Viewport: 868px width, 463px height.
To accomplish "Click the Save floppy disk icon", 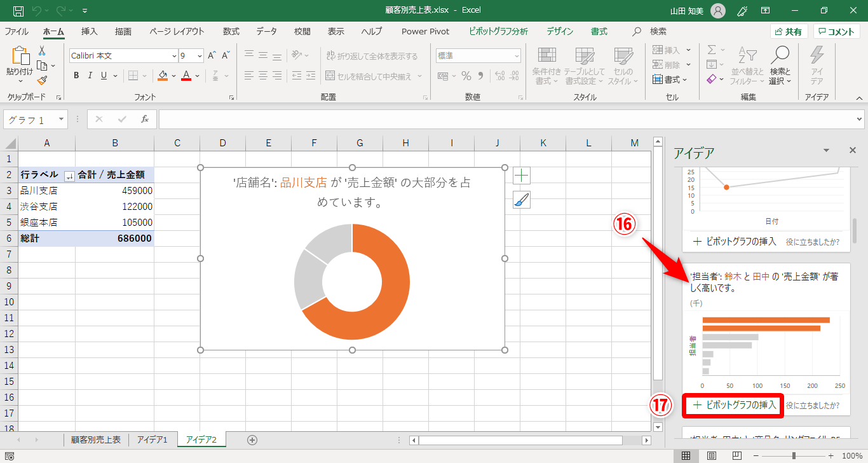I will pyautogui.click(x=18, y=10).
